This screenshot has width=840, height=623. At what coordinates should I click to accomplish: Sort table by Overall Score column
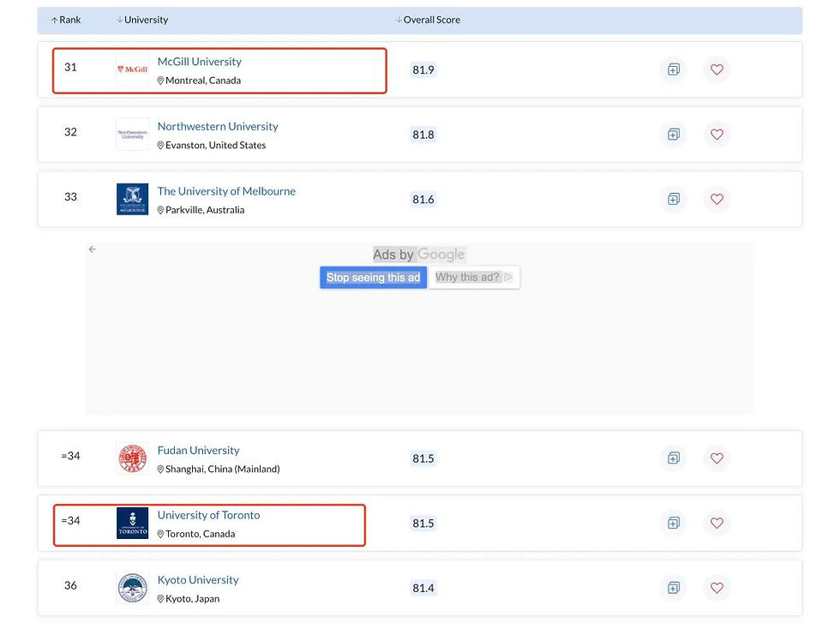(428, 20)
